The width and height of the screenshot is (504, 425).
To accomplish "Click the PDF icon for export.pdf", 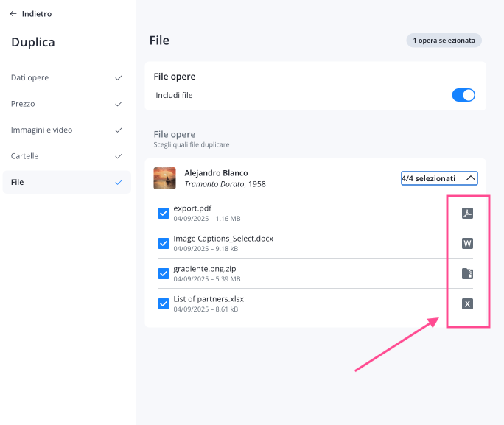I will [x=466, y=214].
